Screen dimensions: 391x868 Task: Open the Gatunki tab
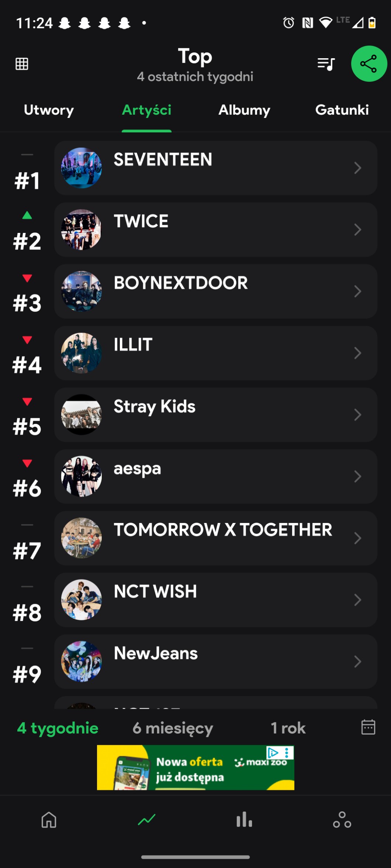(x=342, y=110)
